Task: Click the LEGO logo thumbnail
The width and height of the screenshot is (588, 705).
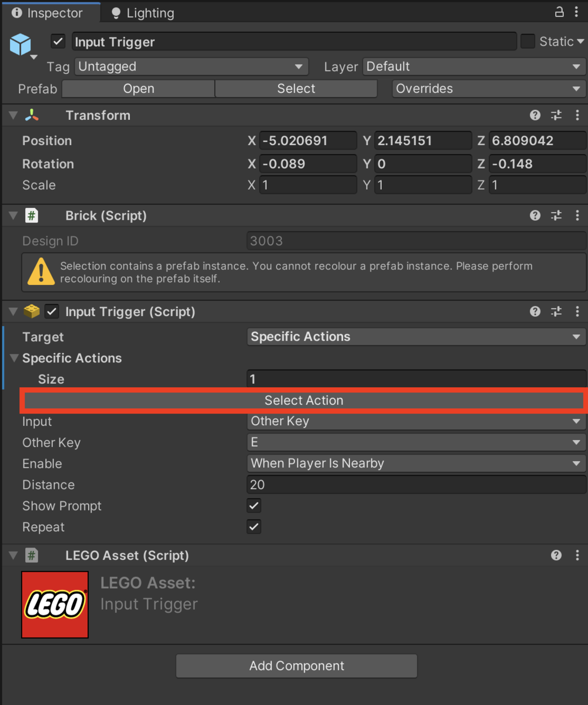Action: coord(55,605)
